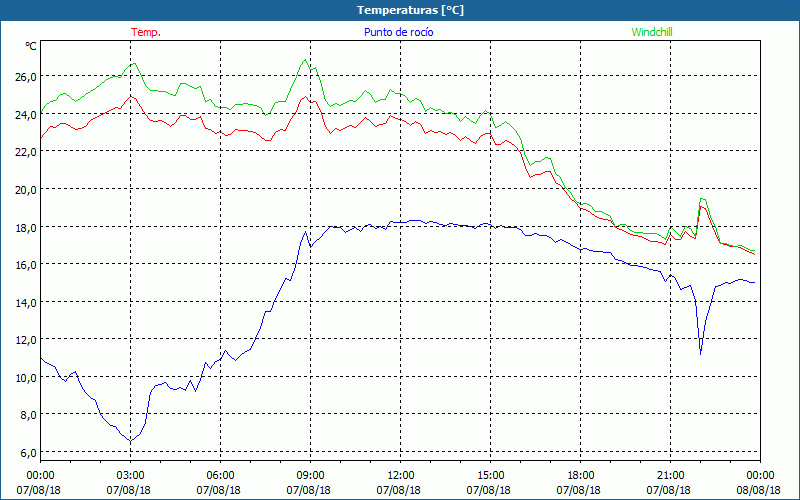Click the windchill peak near 09:00
This screenshot has height=500, width=800.
click(306, 60)
